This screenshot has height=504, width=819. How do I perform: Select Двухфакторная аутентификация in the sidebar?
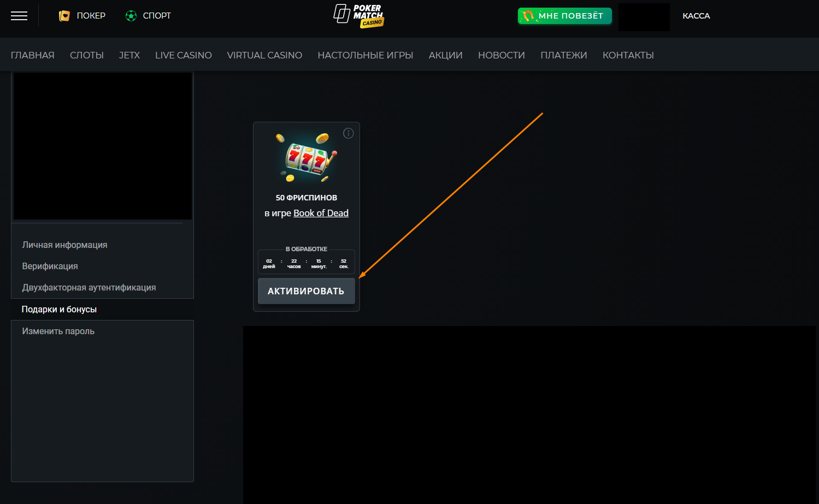89,287
